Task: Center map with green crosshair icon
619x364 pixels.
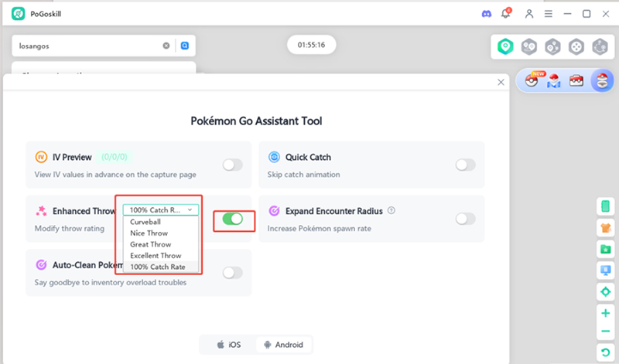Action: (606, 292)
